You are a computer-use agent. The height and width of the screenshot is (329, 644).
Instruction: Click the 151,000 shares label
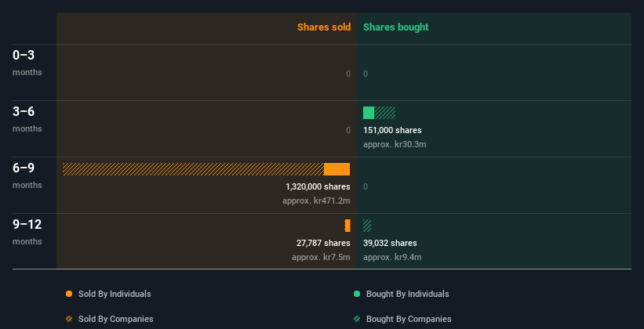coord(392,130)
